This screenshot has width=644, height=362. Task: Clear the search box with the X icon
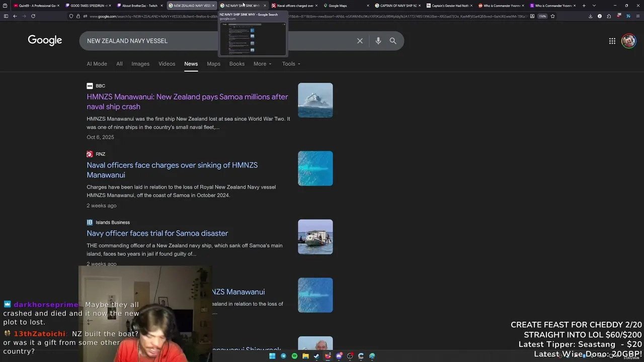point(360,41)
